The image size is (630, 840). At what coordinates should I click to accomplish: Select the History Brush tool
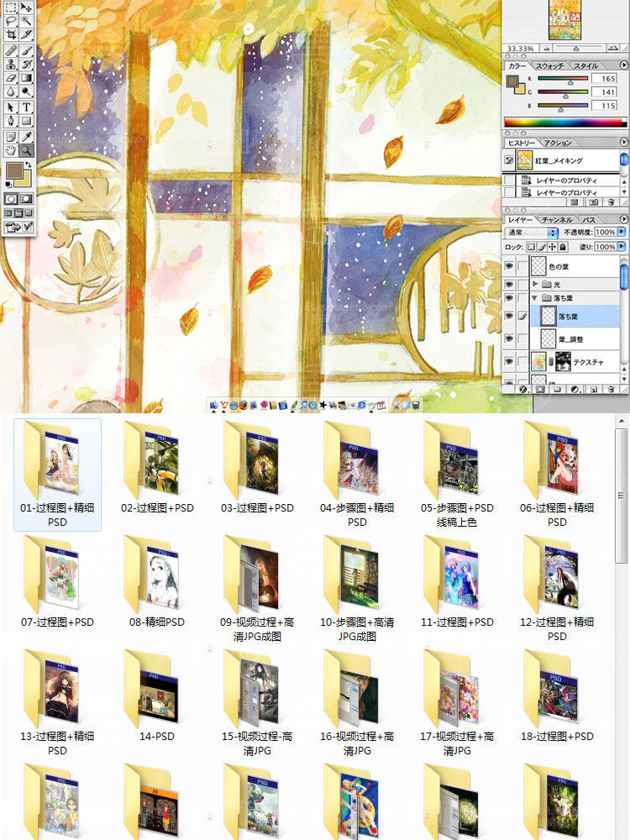point(26,65)
